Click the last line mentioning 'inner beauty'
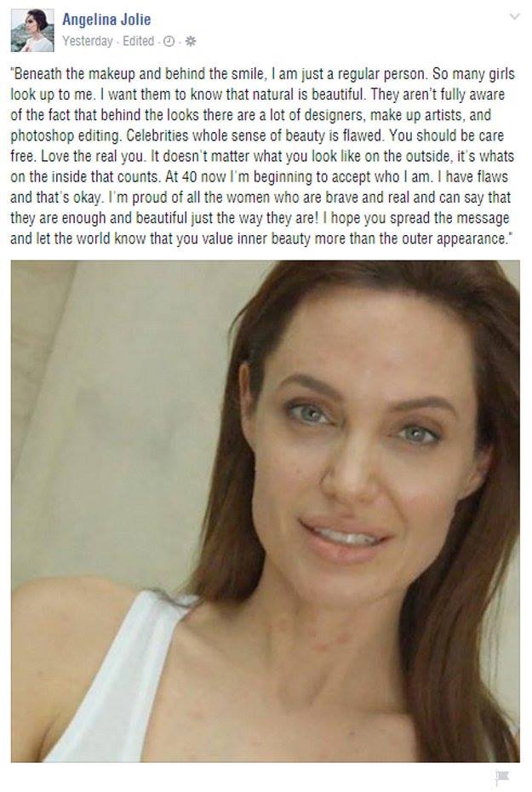 [x=261, y=238]
